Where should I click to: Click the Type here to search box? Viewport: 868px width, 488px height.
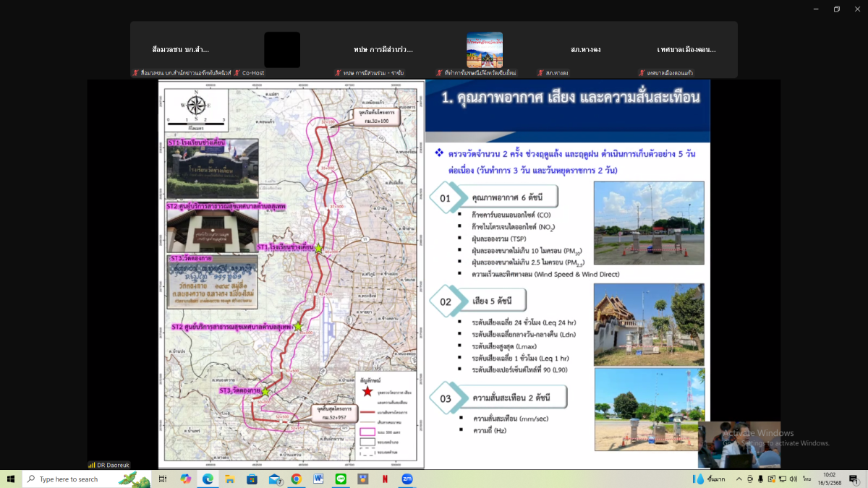[x=87, y=479]
